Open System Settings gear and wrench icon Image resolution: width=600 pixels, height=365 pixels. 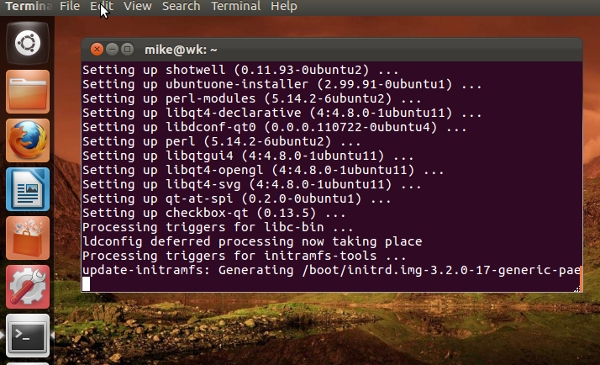(x=28, y=287)
